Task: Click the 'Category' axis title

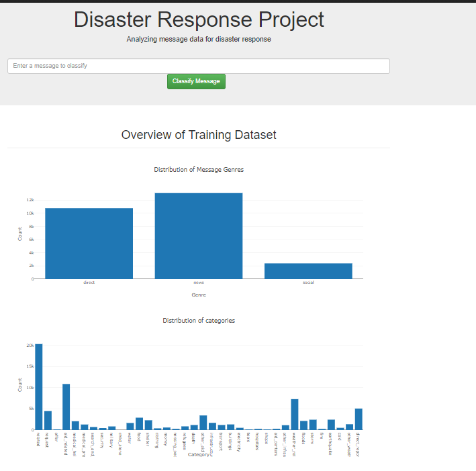Action: [x=199, y=454]
